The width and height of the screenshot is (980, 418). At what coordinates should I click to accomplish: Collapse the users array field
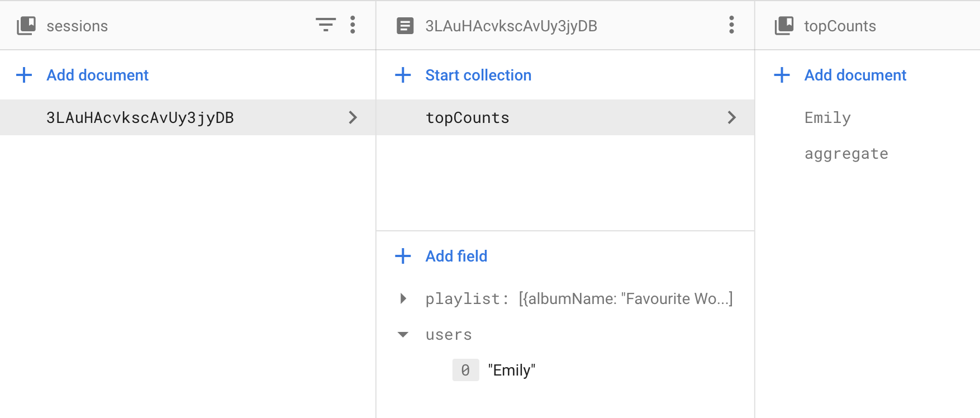pyautogui.click(x=403, y=335)
